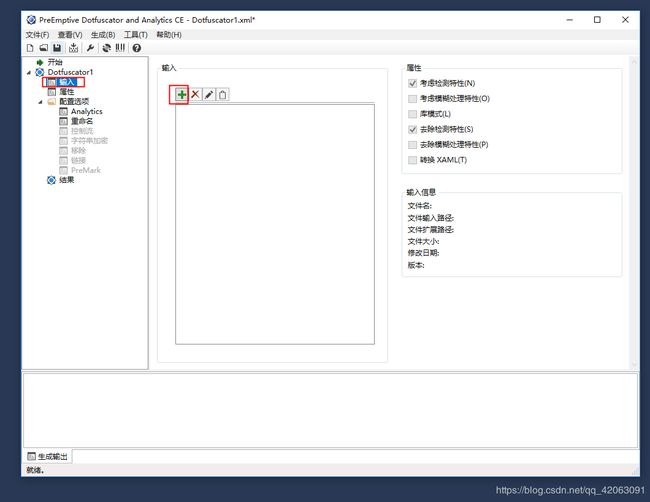The height and width of the screenshot is (502, 650).
Task: Minimize the Dotfuscator window
Action: click(x=570, y=20)
